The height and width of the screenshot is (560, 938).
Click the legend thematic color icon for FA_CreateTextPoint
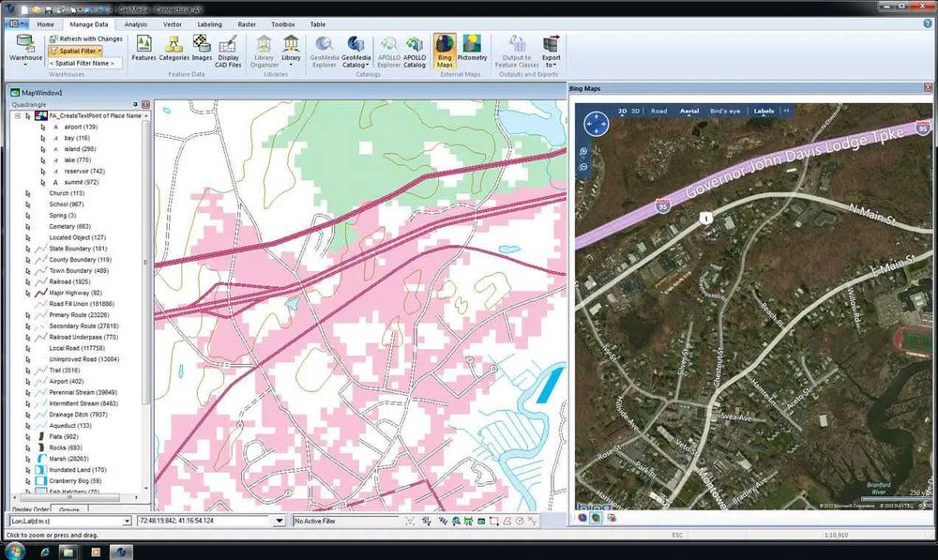(40, 115)
